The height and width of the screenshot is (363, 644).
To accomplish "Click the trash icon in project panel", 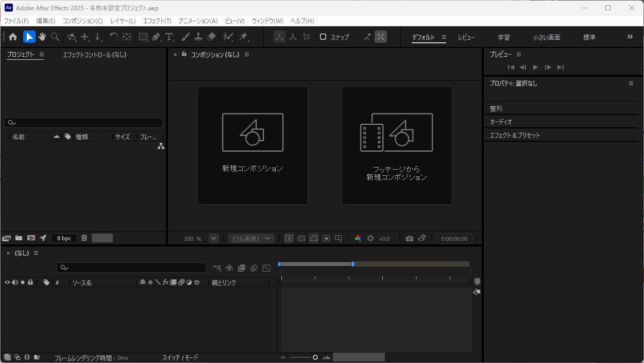I will coord(84,238).
